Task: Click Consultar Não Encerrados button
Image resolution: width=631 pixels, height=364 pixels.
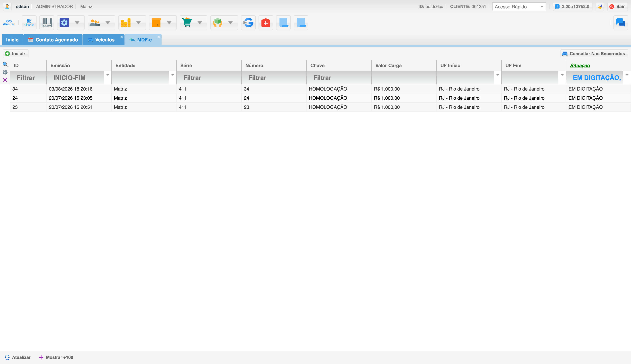Action: point(594,53)
